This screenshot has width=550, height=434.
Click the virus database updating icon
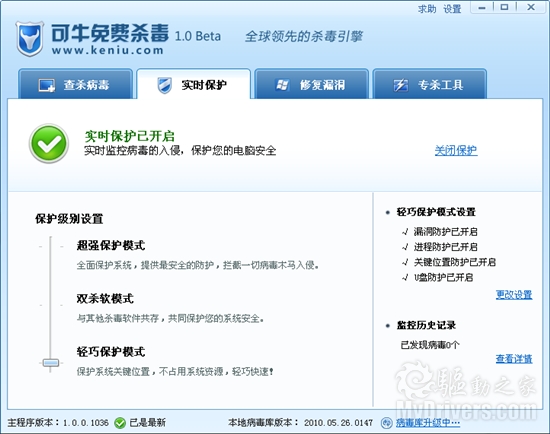click(386, 423)
